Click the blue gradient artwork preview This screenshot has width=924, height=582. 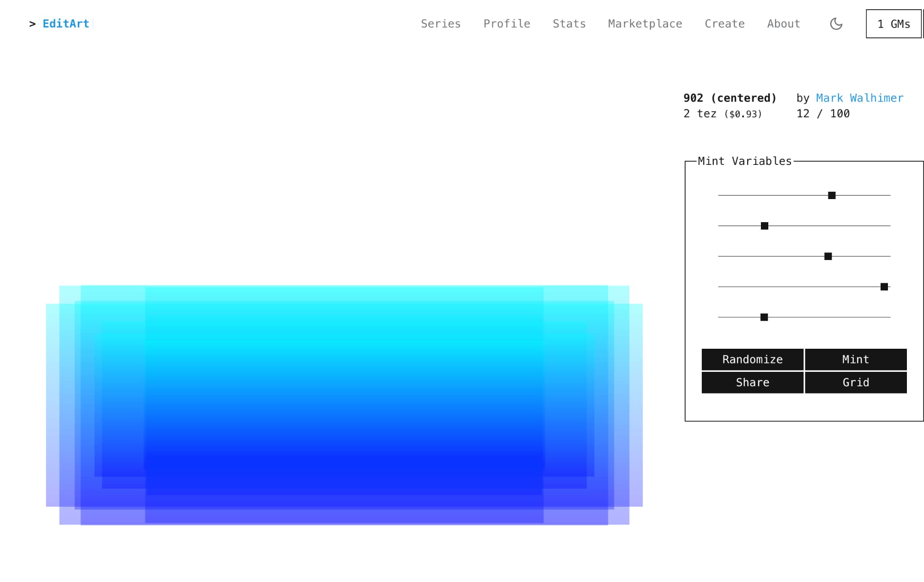tap(344, 405)
